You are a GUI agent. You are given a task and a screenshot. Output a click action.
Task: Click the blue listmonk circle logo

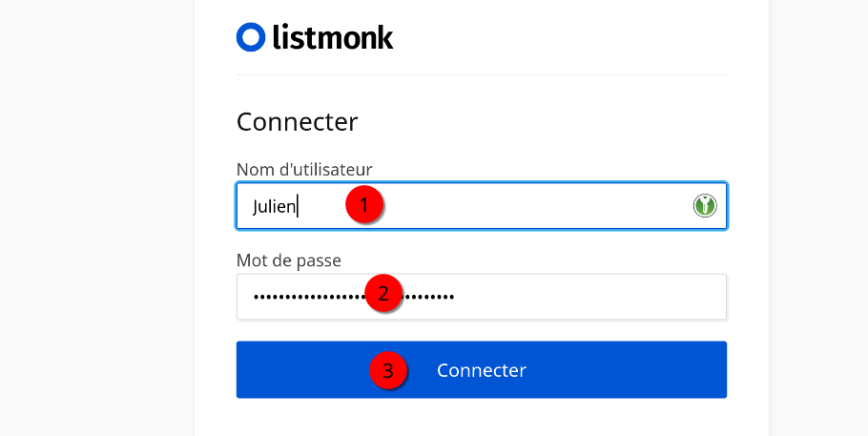tap(250, 37)
